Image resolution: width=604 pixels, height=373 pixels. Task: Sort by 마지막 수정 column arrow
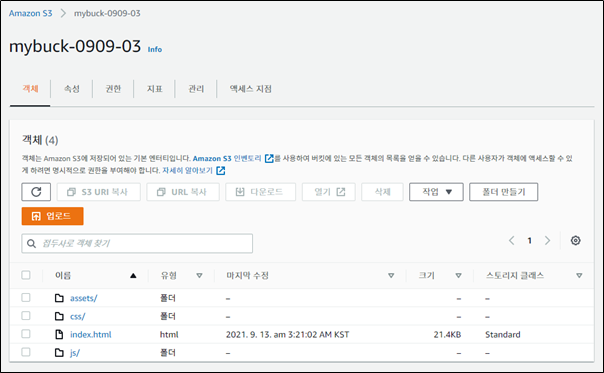(391, 276)
